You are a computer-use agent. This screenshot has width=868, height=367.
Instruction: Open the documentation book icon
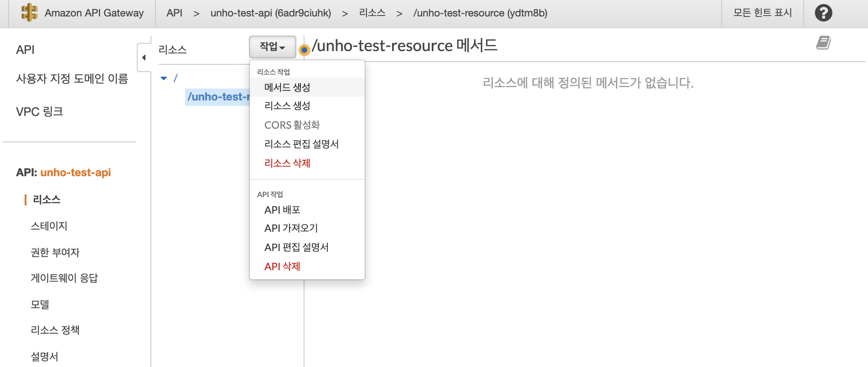pos(823,43)
